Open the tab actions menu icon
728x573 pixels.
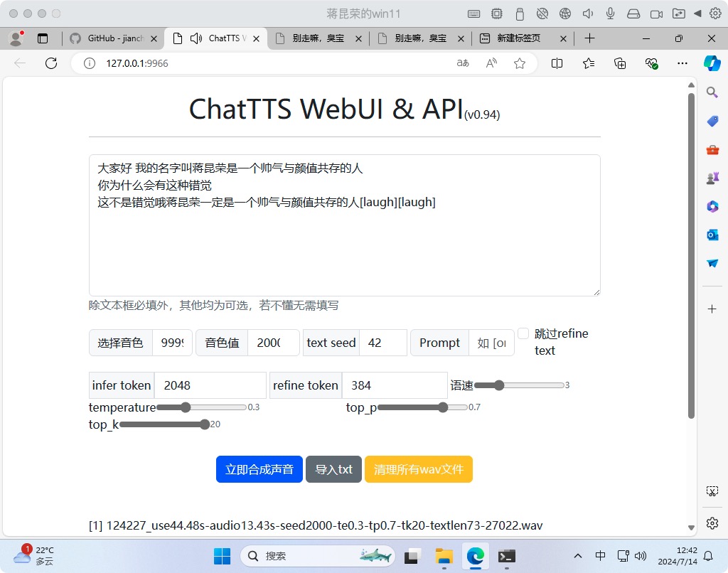point(43,38)
